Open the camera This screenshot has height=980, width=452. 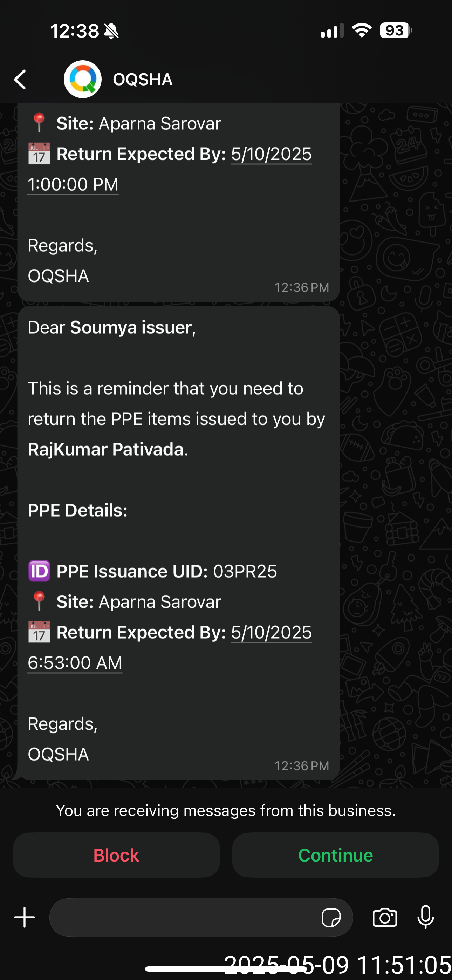point(385,917)
